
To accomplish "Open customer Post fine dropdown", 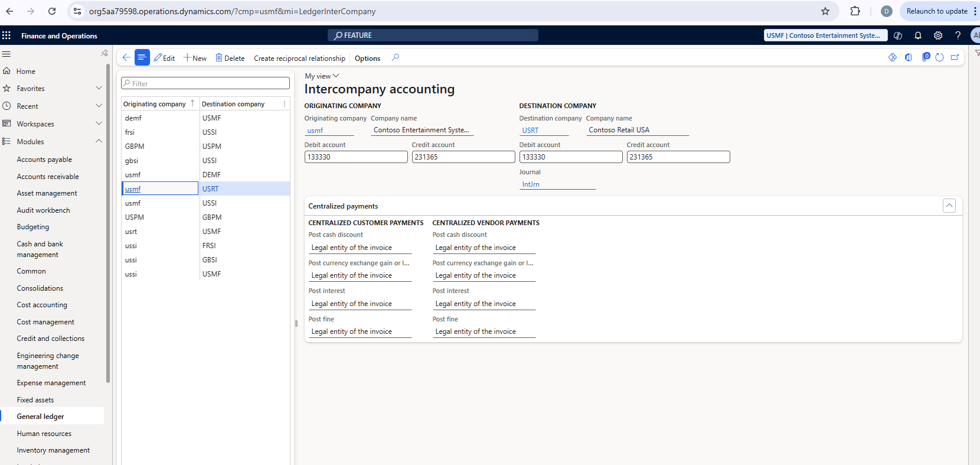I will tap(360, 331).
